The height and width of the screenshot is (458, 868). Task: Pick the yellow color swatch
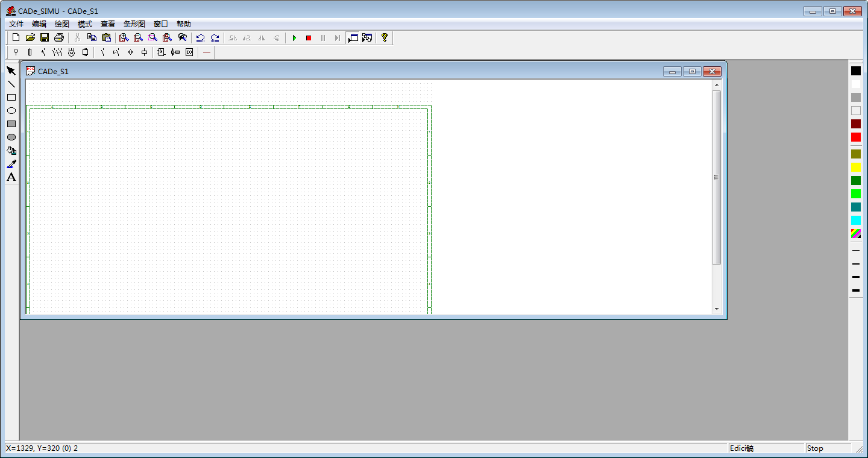[856, 168]
